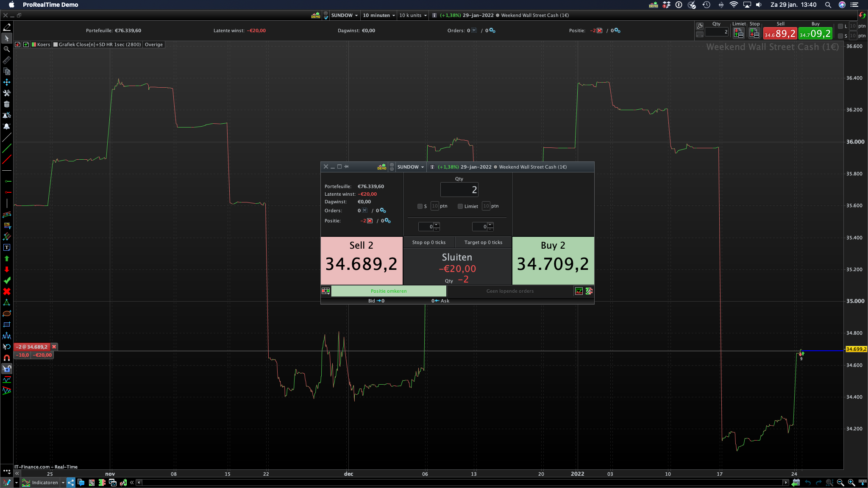Expand the 10 k units dropdown

click(x=413, y=15)
